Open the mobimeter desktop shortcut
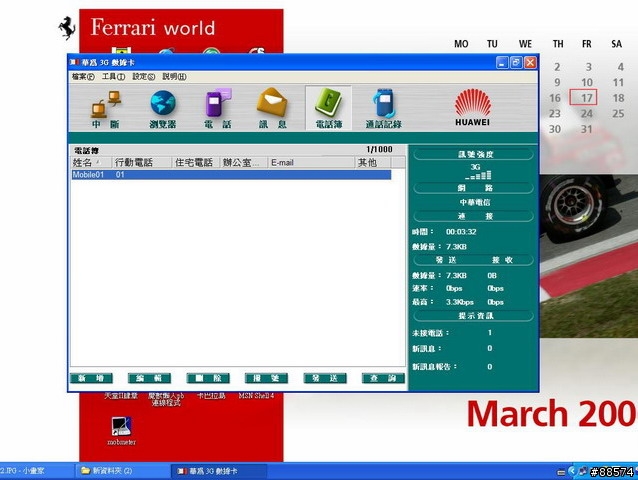Screen dimensions: 638x480 [121, 430]
